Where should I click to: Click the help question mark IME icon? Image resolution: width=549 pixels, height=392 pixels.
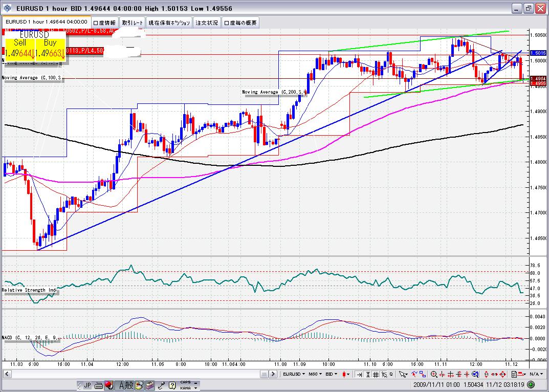(x=172, y=385)
